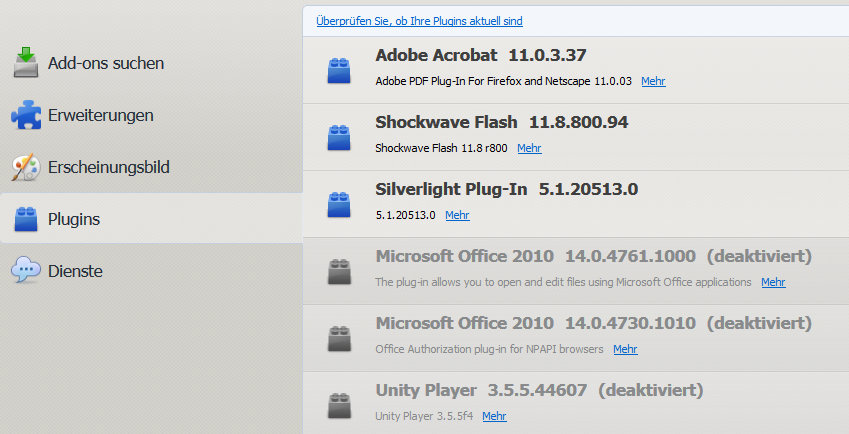Switch to the Erweiterungen category

click(x=100, y=115)
